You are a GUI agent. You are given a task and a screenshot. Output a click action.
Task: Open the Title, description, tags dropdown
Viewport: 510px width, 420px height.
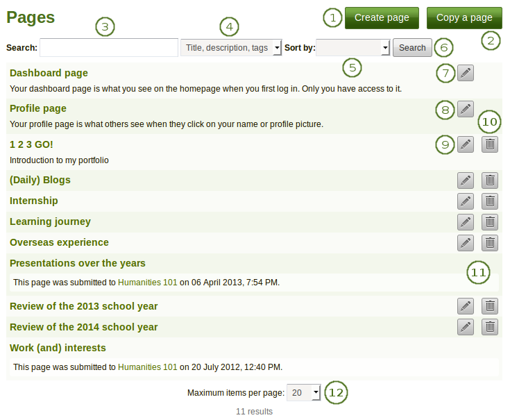click(231, 47)
